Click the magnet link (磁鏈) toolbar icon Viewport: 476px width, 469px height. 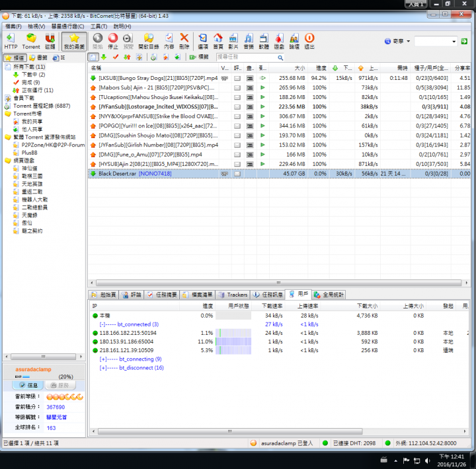[x=50, y=41]
